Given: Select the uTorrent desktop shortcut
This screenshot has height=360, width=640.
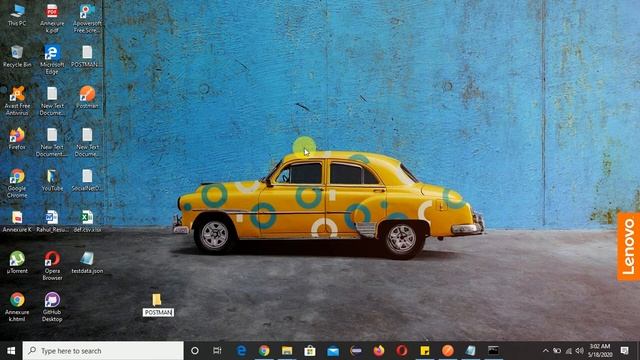Looking at the screenshot, I should pos(17,262).
